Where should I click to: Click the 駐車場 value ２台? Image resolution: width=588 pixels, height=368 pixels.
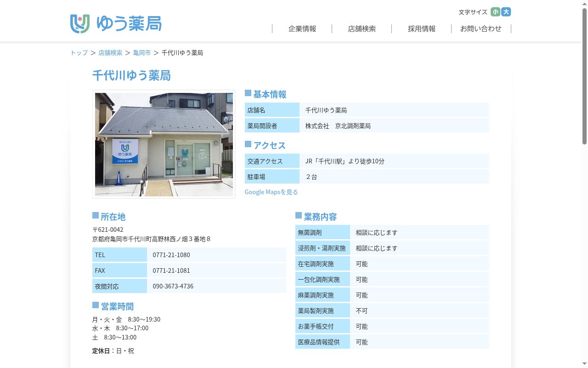click(311, 177)
